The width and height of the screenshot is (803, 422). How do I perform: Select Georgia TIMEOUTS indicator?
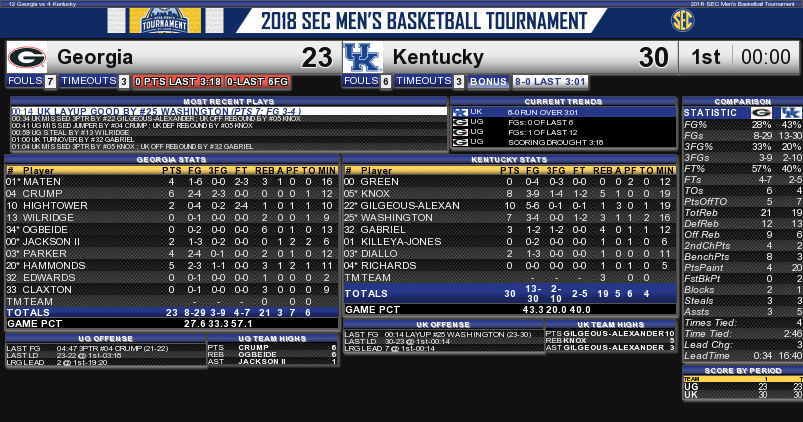click(x=94, y=81)
